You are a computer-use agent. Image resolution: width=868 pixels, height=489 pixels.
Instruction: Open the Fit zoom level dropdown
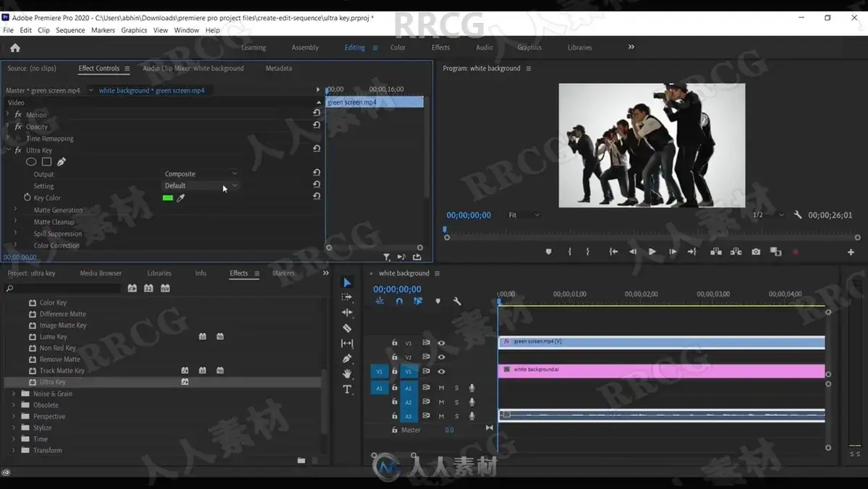pyautogui.click(x=524, y=215)
